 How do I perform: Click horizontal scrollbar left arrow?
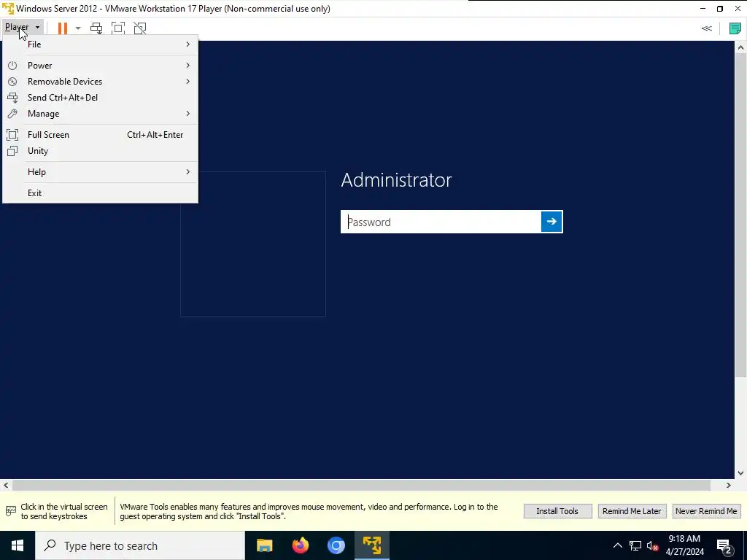click(6, 485)
